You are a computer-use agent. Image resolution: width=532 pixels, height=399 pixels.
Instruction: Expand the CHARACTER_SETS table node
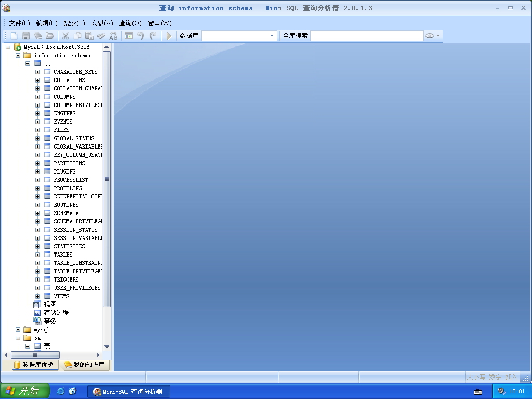(x=37, y=72)
